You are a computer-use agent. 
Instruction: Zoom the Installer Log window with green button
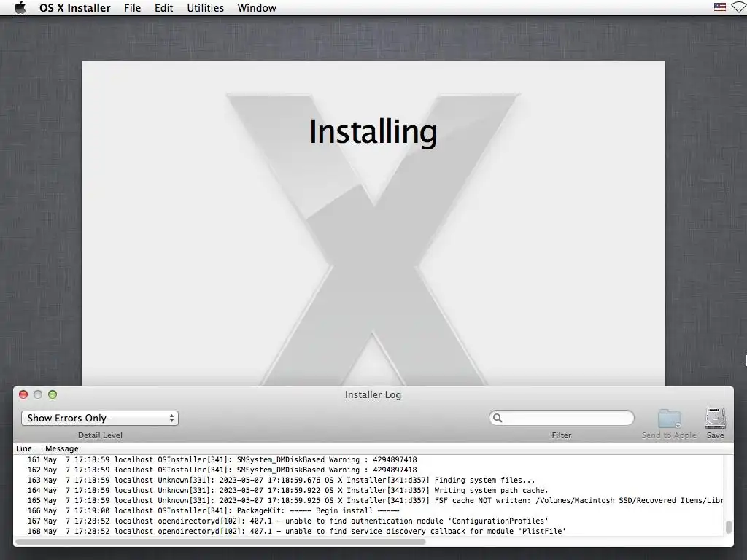(x=53, y=394)
